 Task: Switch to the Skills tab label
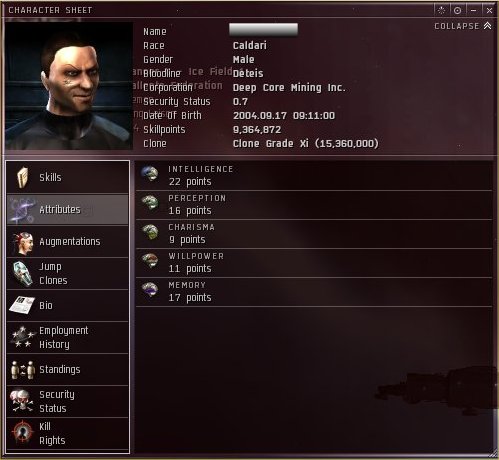tap(50, 177)
